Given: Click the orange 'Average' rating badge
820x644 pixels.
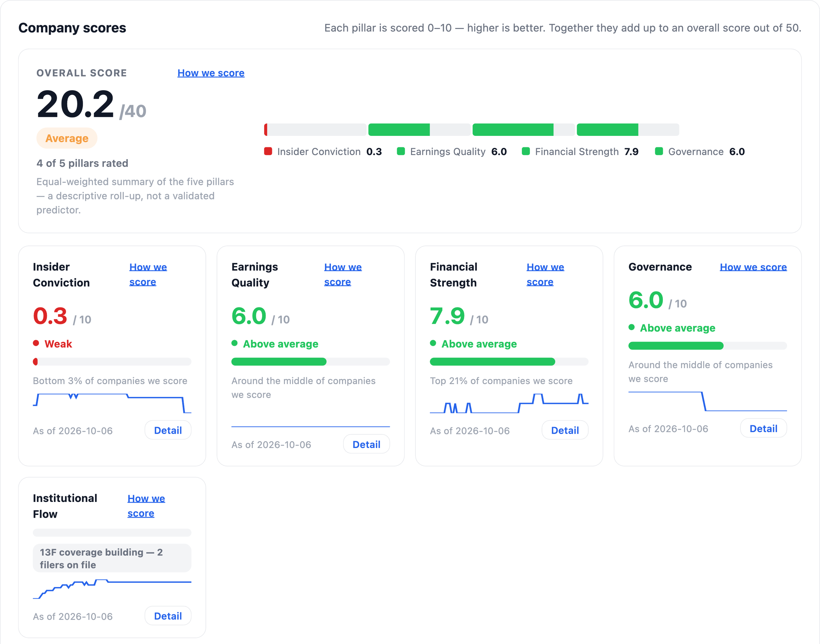Looking at the screenshot, I should (67, 138).
